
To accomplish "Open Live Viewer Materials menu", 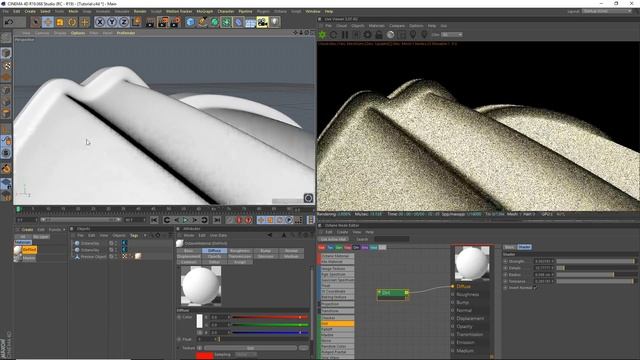I will pos(376,26).
